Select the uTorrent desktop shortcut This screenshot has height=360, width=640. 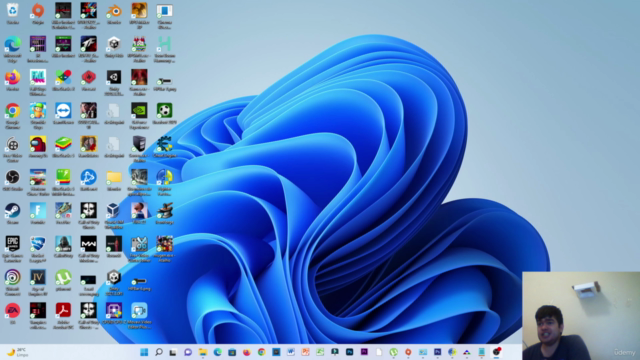coord(63,280)
